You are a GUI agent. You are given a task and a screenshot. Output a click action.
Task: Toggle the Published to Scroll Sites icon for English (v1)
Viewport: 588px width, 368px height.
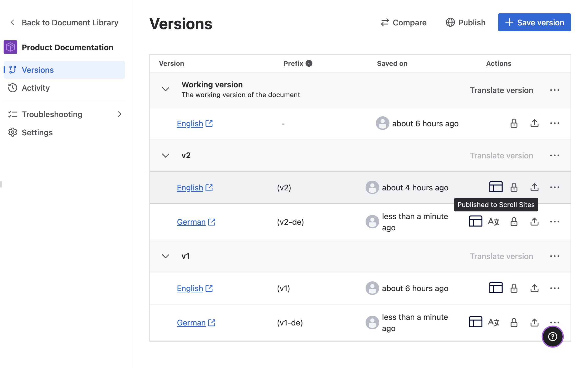click(496, 288)
